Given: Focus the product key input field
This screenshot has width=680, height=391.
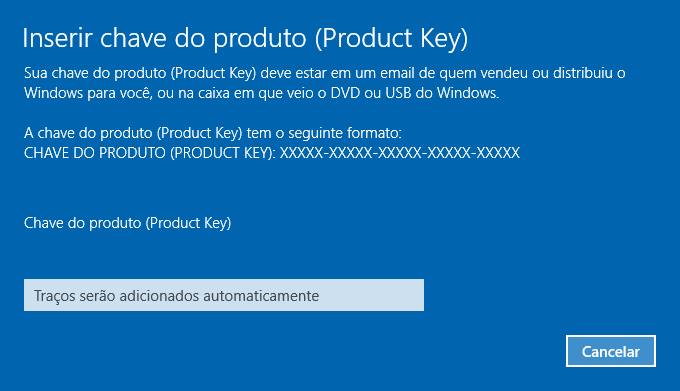Looking at the screenshot, I should [x=224, y=295].
